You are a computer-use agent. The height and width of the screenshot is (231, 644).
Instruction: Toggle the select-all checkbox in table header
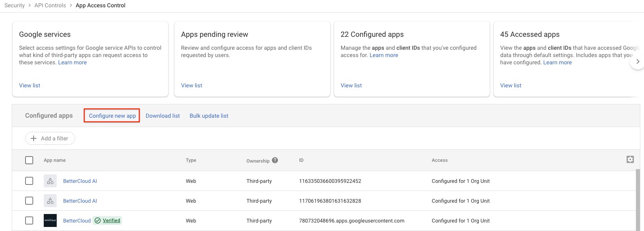point(29,160)
